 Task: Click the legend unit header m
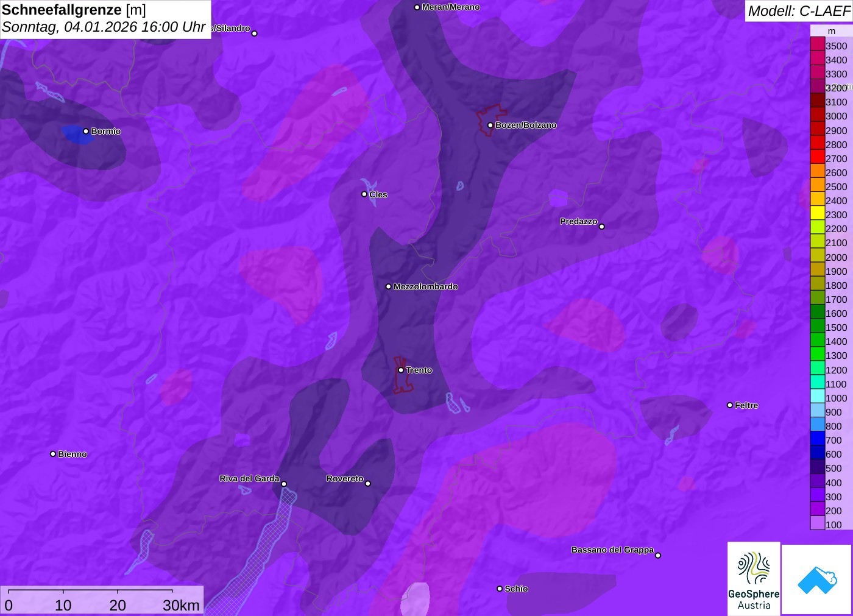(832, 31)
